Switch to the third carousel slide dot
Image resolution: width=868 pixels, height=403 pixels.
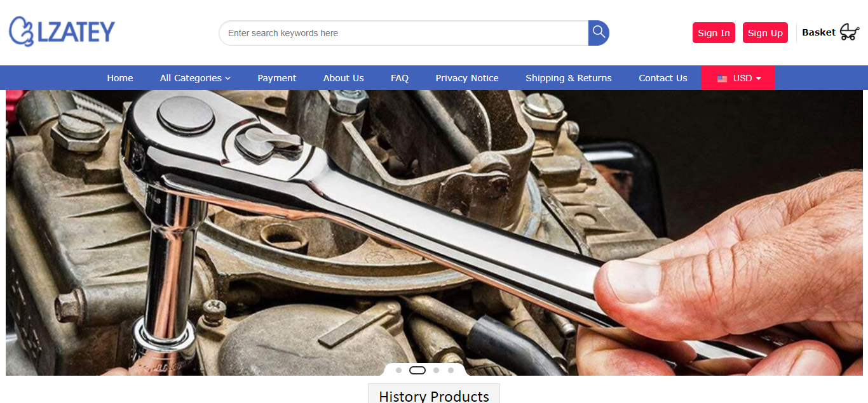point(436,370)
